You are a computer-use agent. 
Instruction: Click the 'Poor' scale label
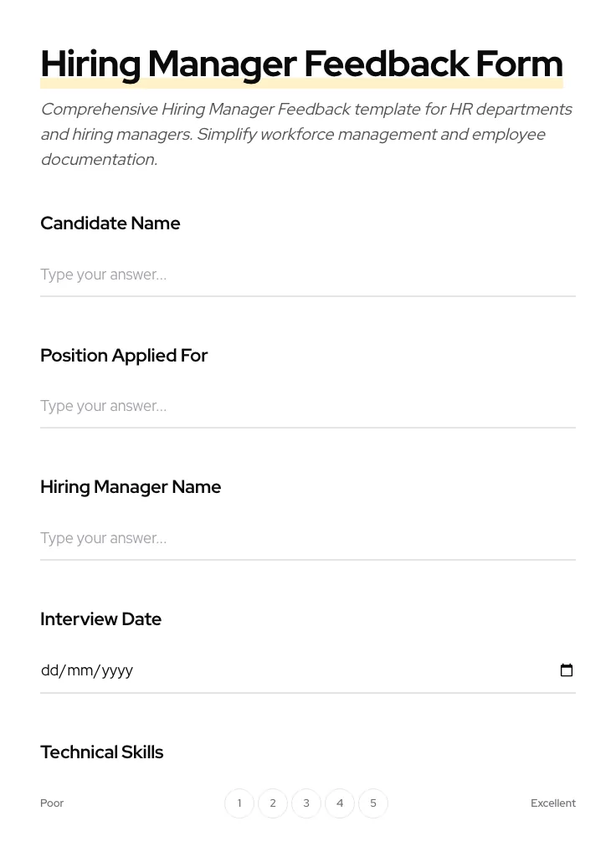[52, 803]
